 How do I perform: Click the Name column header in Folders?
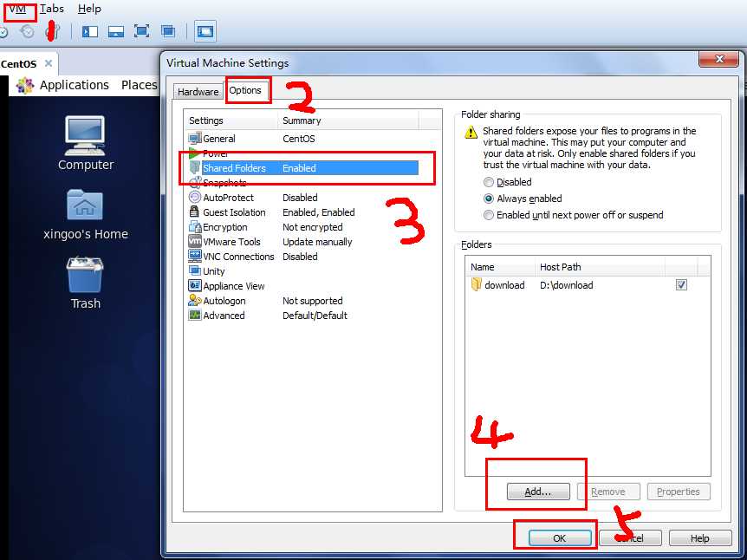pos(500,267)
